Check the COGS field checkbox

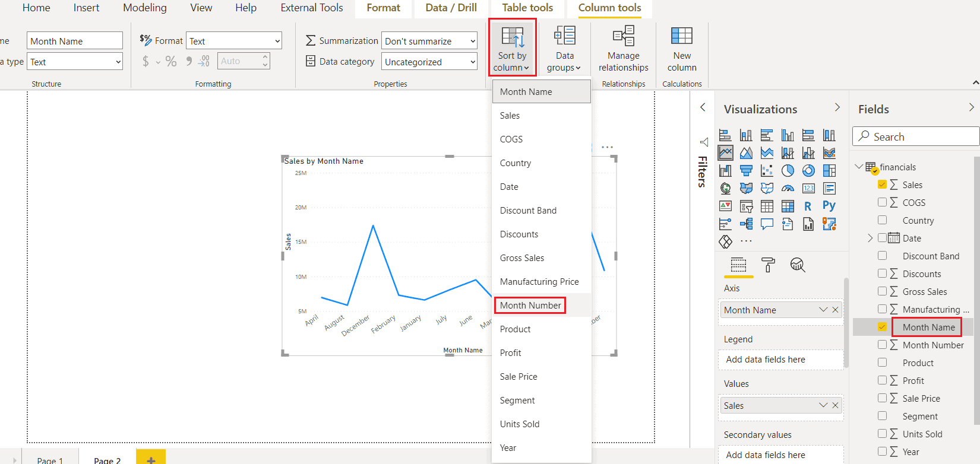[882, 202]
